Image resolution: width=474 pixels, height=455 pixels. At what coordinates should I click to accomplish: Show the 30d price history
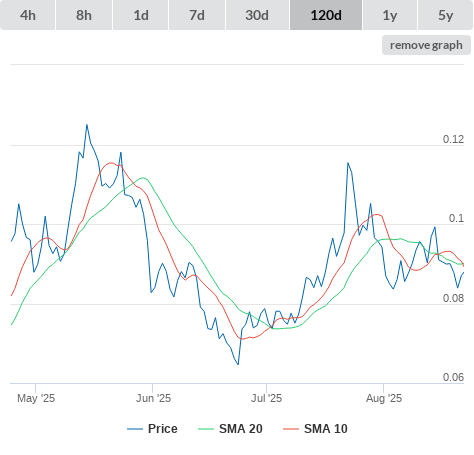tap(257, 15)
